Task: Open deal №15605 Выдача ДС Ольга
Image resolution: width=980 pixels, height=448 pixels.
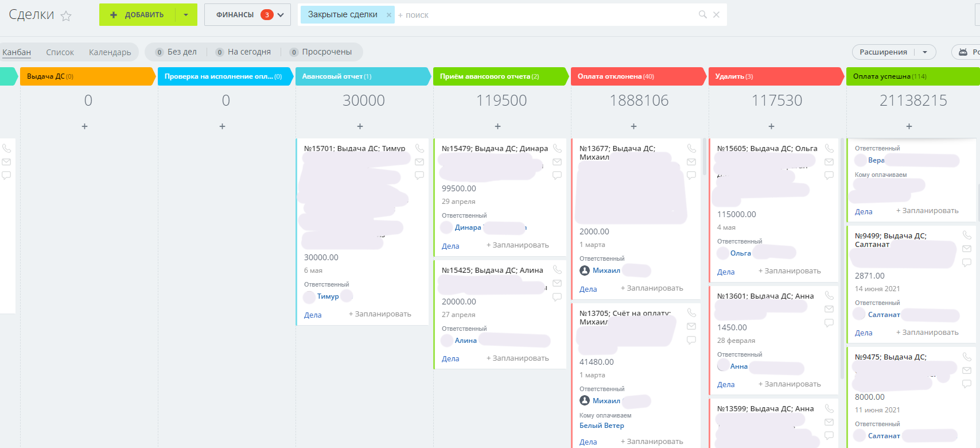Action: pos(767,148)
